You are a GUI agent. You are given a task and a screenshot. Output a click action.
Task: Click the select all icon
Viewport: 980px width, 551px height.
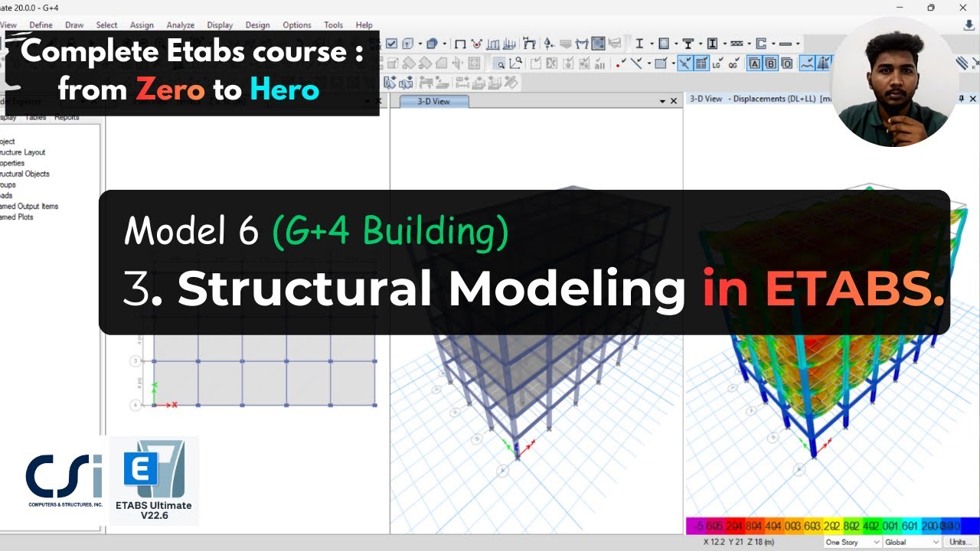pos(599,64)
